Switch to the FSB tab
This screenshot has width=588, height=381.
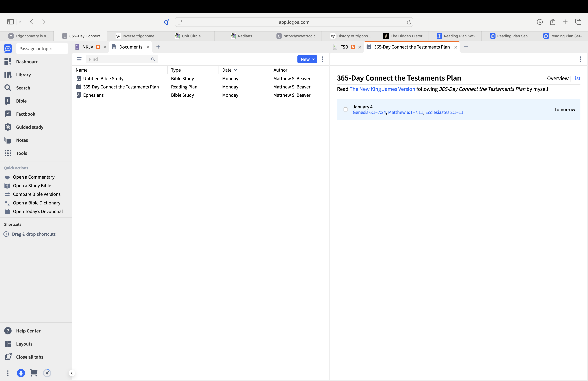pyautogui.click(x=344, y=47)
